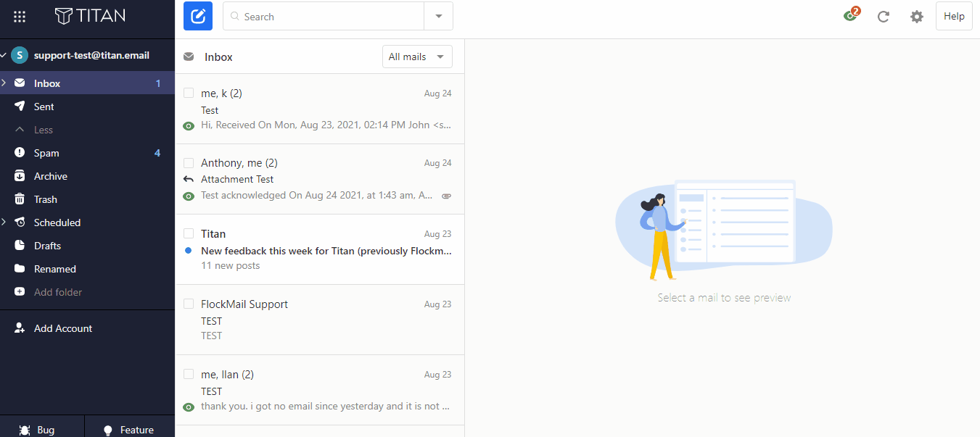980x437 pixels.
Task: Click the Archive box icon
Action: 20,176
